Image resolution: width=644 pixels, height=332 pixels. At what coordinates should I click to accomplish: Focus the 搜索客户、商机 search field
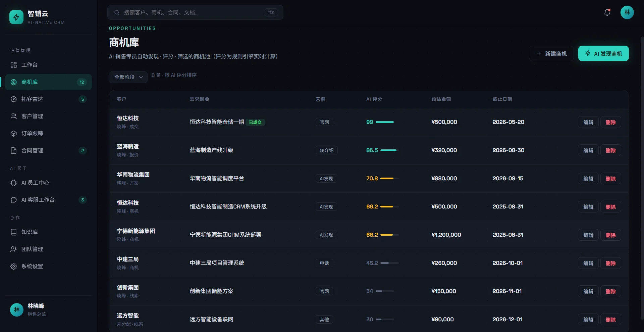point(195,12)
